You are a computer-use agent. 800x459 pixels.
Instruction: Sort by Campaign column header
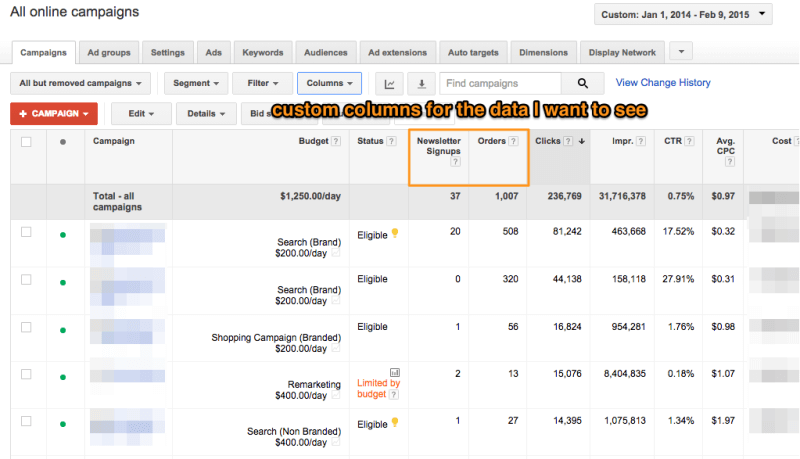tap(114, 141)
